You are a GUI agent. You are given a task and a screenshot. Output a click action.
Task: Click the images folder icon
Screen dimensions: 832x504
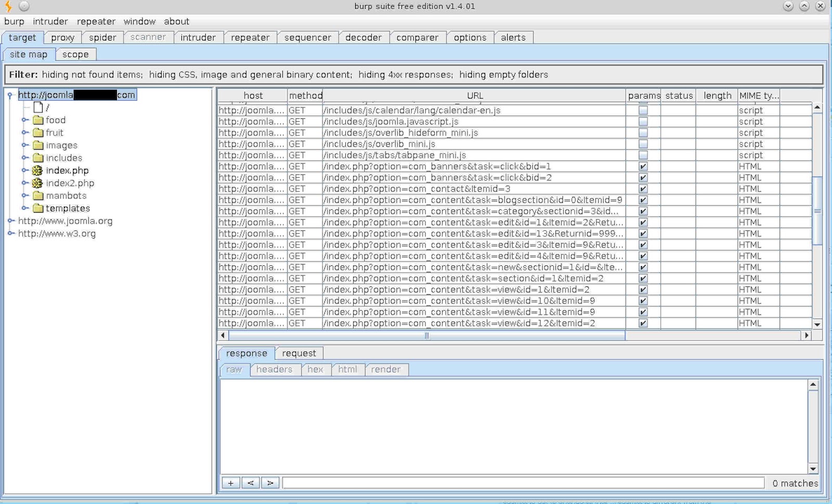click(x=38, y=145)
